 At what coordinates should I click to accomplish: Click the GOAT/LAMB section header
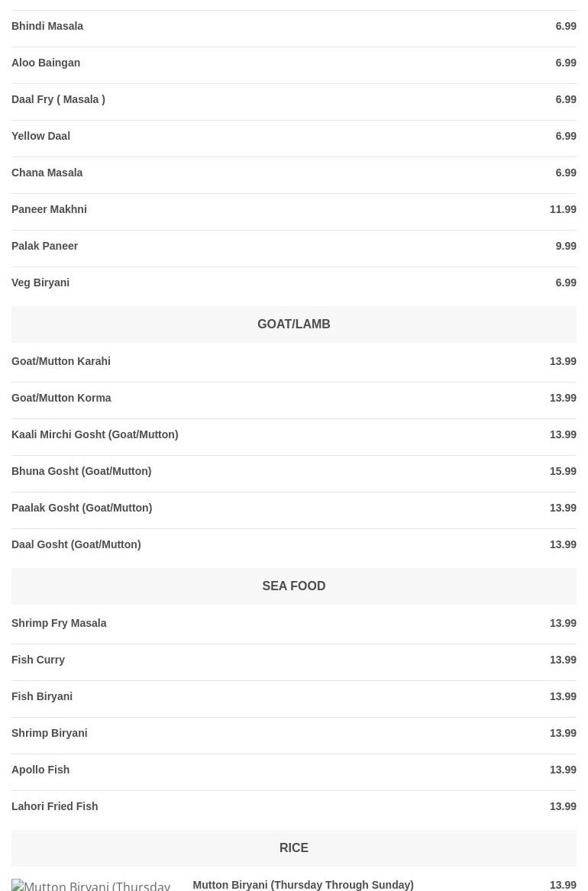[x=294, y=324]
